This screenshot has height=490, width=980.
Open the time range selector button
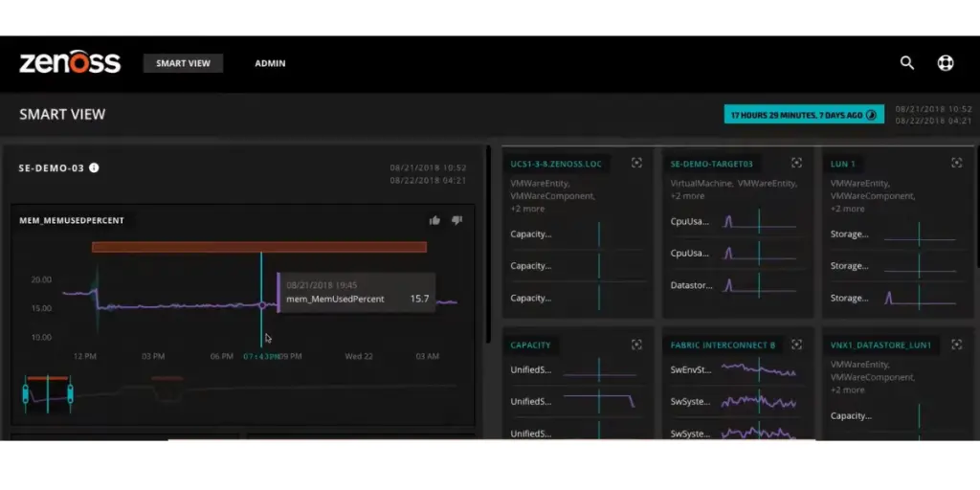[x=804, y=115]
